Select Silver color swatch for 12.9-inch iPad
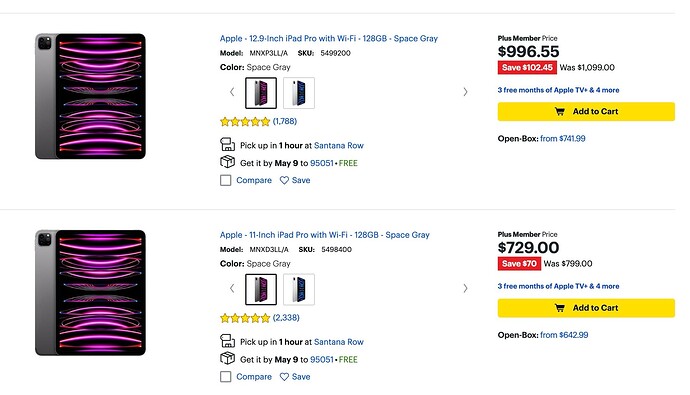 pos(299,93)
